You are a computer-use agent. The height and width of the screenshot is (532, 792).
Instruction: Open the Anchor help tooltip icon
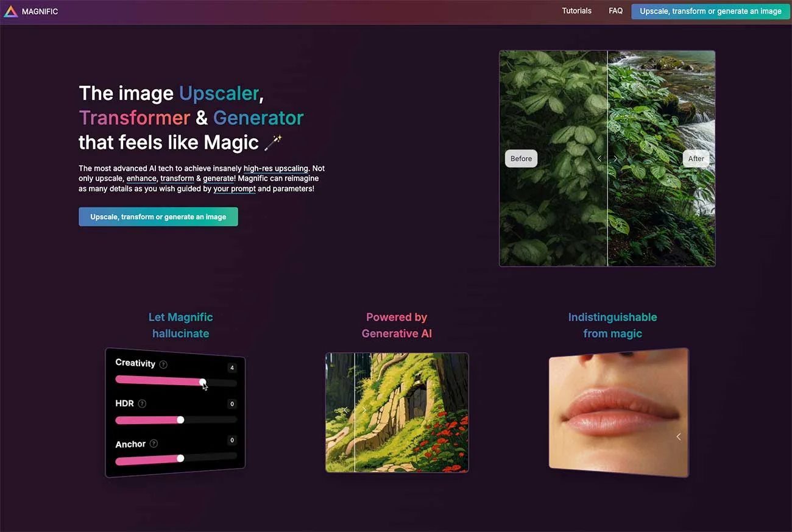[x=154, y=444]
